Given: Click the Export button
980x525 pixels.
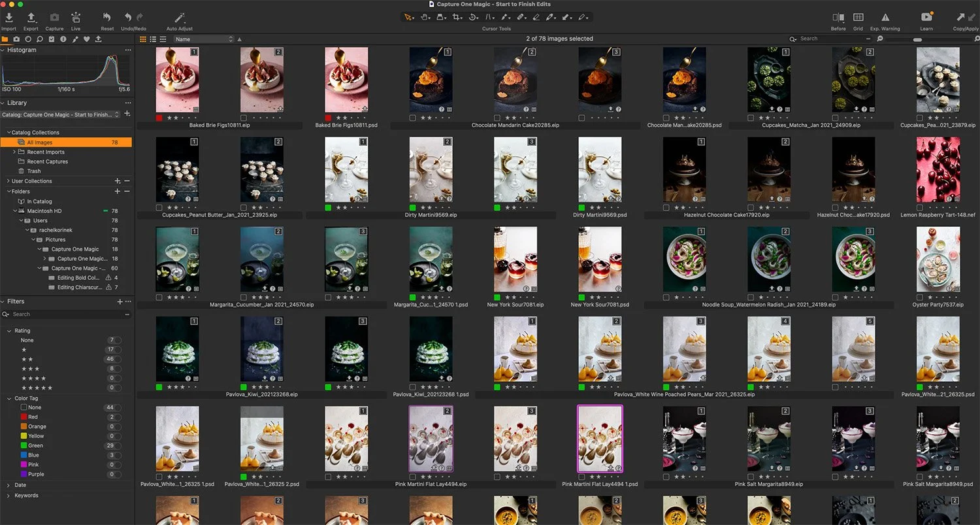Looking at the screenshot, I should click(x=31, y=20).
